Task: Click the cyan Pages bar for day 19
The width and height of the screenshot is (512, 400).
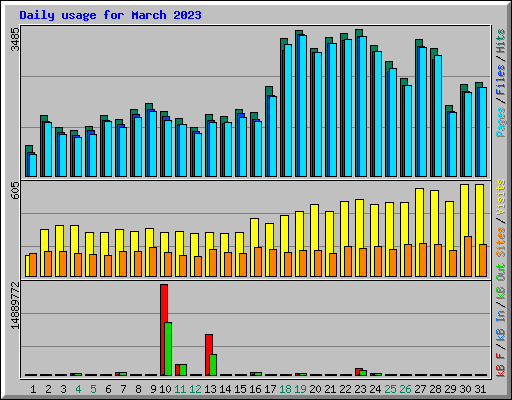Action: (303, 106)
